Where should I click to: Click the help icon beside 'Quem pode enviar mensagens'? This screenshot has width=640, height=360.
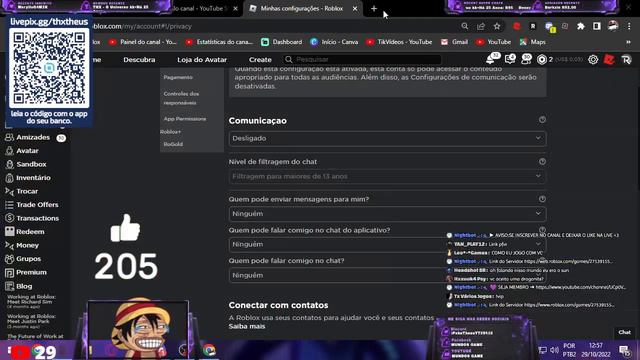[542, 199]
